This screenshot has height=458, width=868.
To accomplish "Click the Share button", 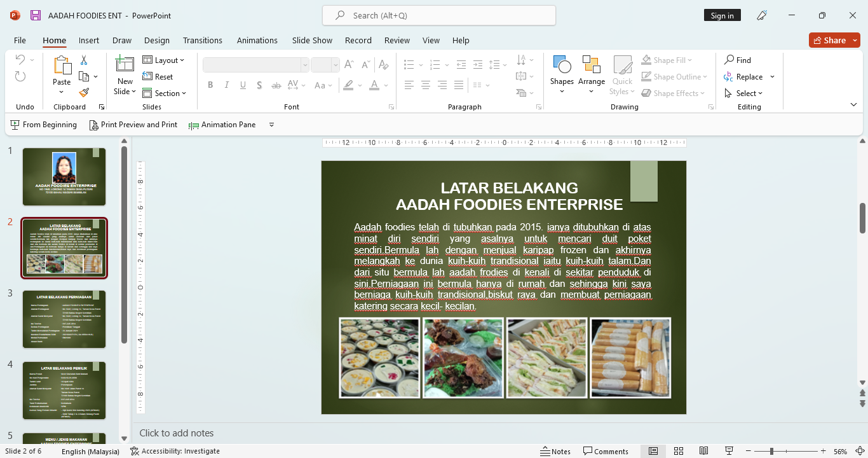I will [834, 40].
